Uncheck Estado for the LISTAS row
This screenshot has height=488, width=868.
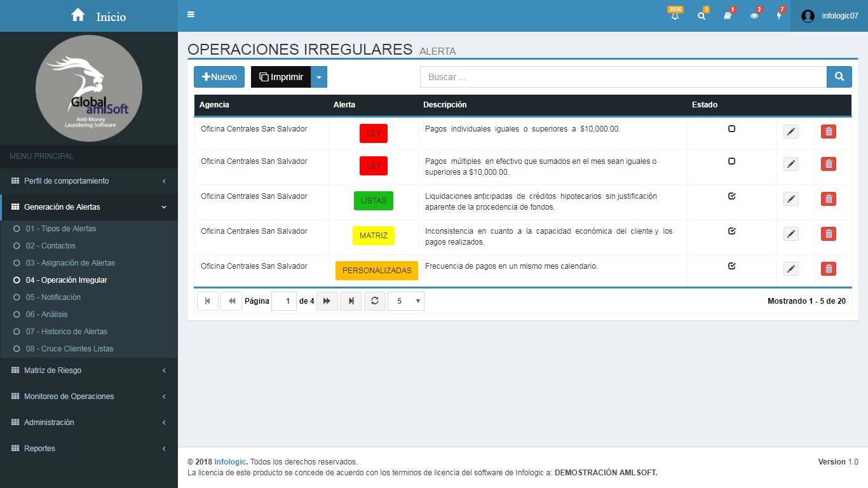point(731,196)
